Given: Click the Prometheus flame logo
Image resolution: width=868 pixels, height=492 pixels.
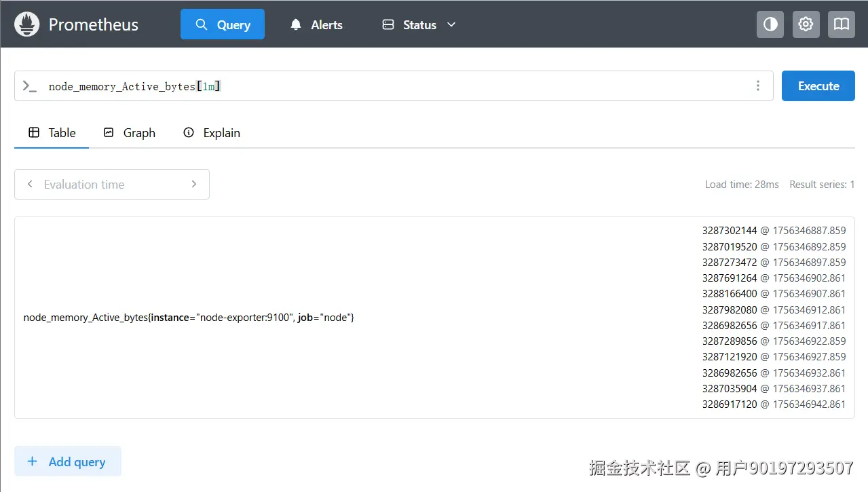Looking at the screenshot, I should (27, 24).
